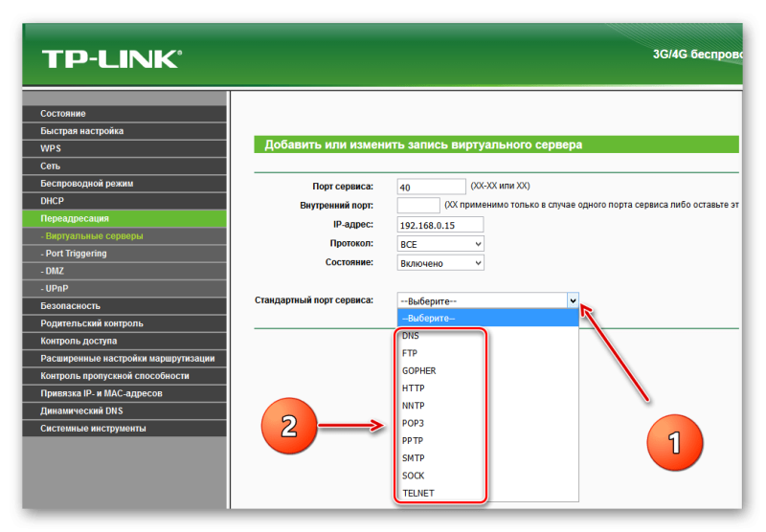The width and height of the screenshot is (766, 532).
Task: Open Динамический DNS section
Action: pos(124,410)
